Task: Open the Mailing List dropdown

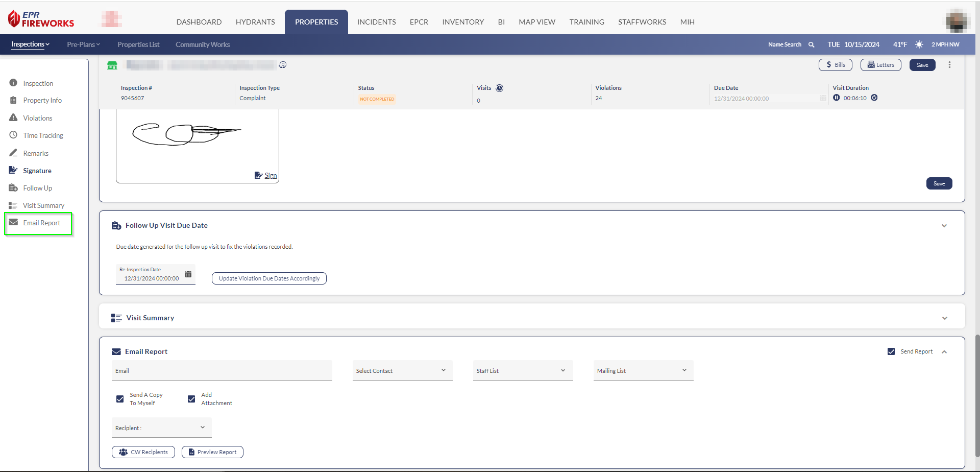Action: click(x=643, y=371)
